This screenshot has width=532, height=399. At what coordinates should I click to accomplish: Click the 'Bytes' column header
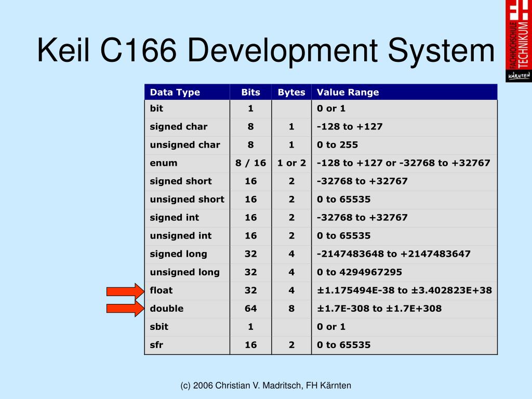point(291,92)
